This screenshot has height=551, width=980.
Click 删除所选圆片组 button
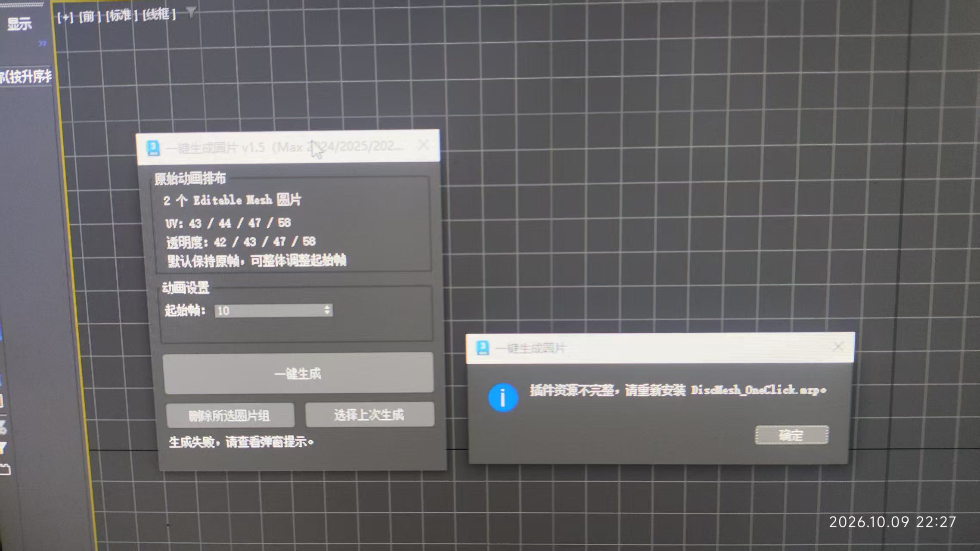230,415
